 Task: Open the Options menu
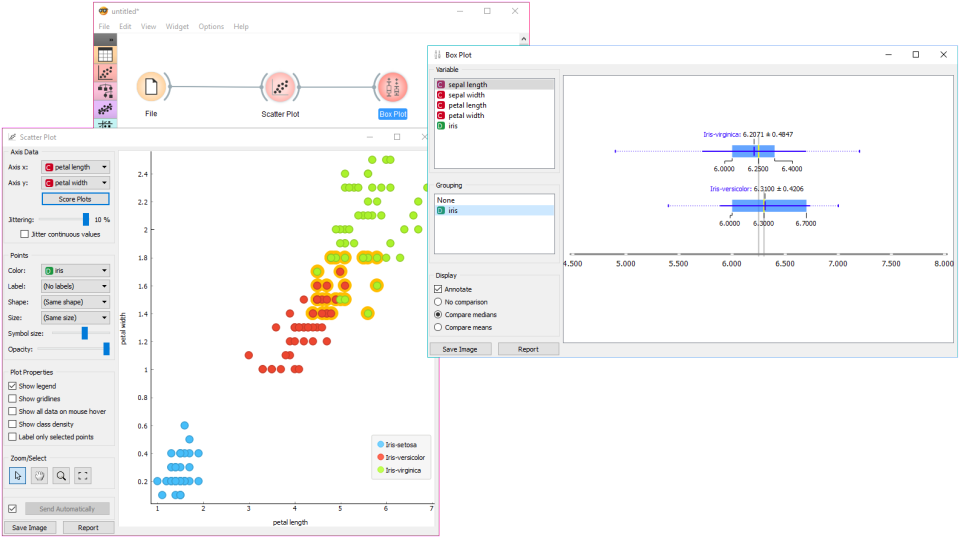coord(211,27)
